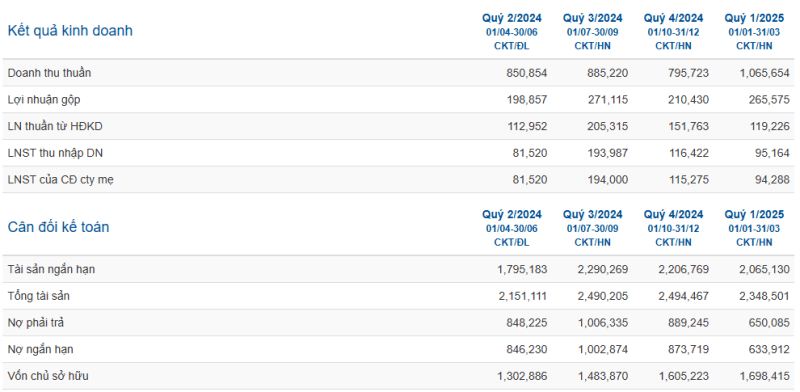
Task: Click the Tài sản ngắn hạn row label
Action: (x=51, y=270)
